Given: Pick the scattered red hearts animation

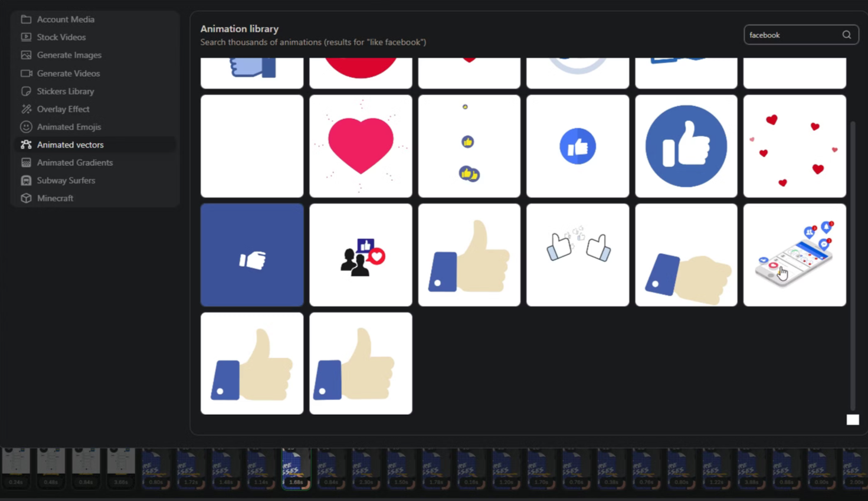Looking at the screenshot, I should (x=794, y=146).
